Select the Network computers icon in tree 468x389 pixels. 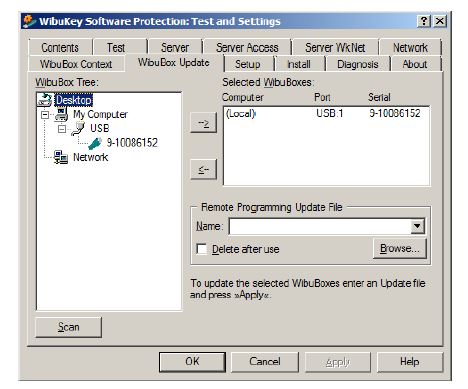[61, 157]
